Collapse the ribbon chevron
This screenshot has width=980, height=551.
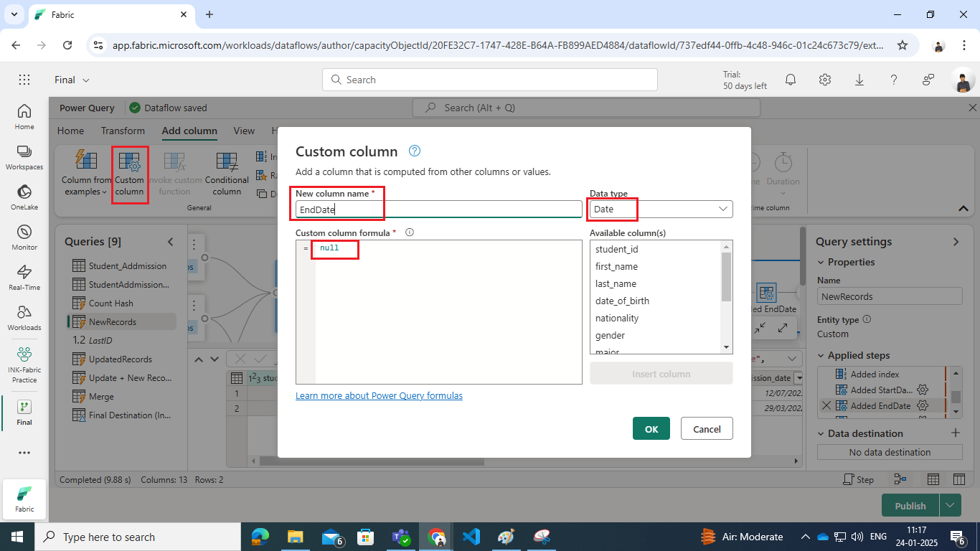963,208
